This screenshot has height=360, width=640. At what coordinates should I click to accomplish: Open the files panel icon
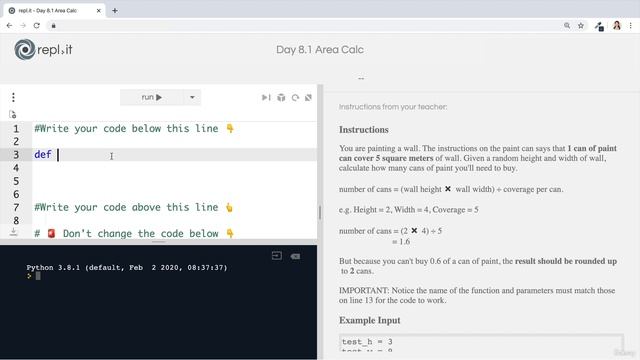point(13,114)
